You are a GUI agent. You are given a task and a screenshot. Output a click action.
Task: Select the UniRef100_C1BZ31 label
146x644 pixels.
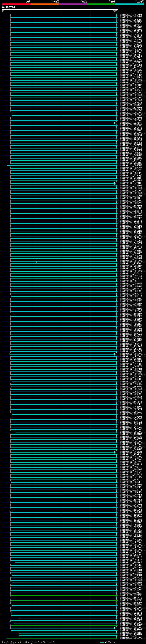click(131, 72)
